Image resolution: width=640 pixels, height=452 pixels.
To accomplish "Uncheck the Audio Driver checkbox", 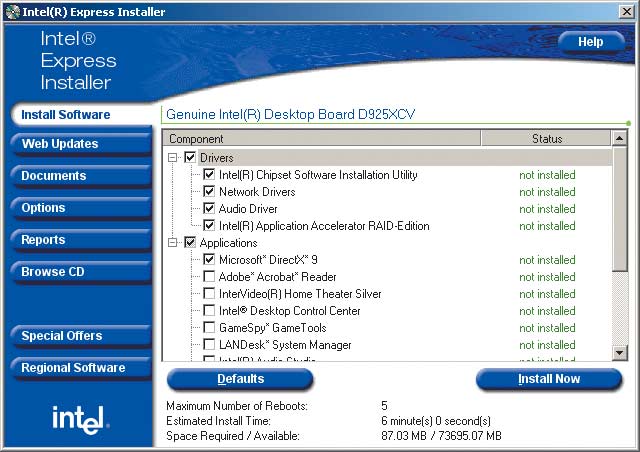I will point(209,209).
